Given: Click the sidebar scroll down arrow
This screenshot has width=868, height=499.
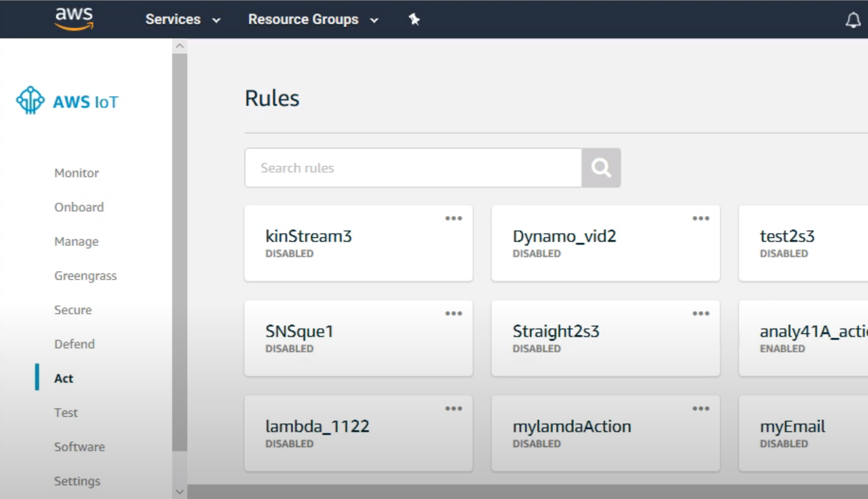Looking at the screenshot, I should 179,491.
